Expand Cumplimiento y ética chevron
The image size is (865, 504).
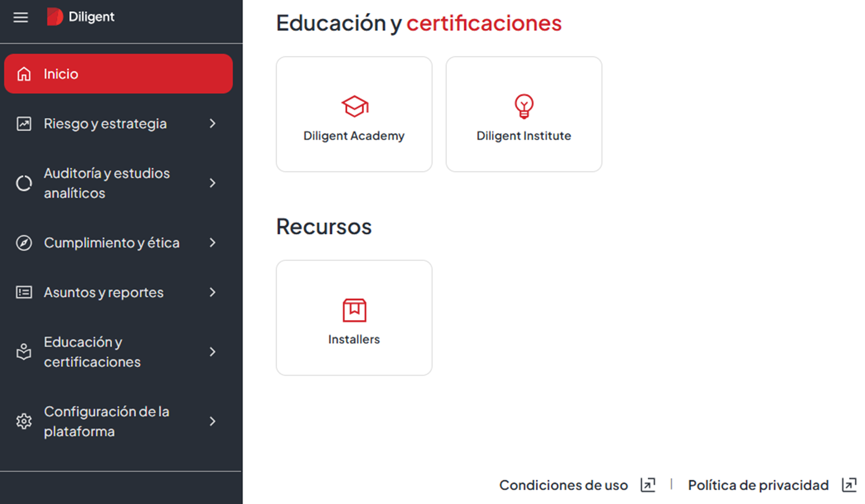[213, 243]
